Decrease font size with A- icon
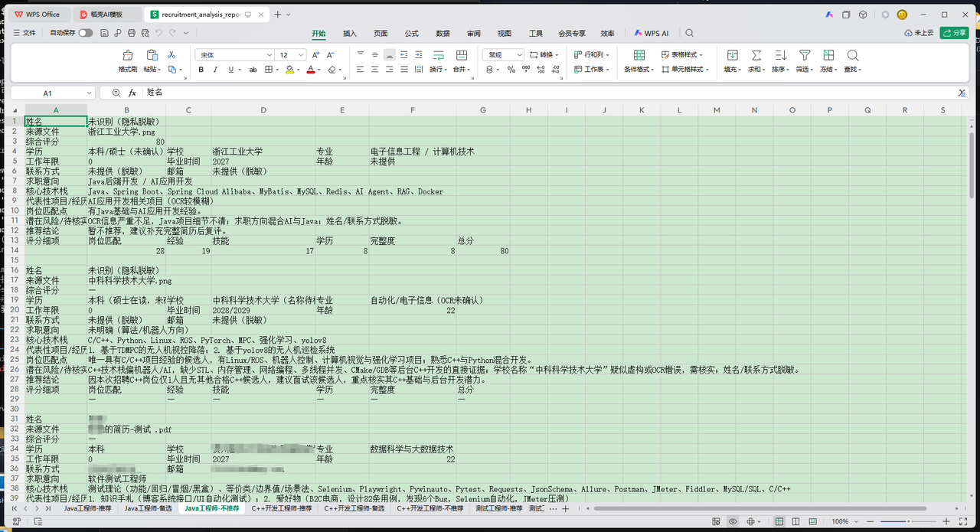The height and width of the screenshot is (532, 980). tap(330, 55)
